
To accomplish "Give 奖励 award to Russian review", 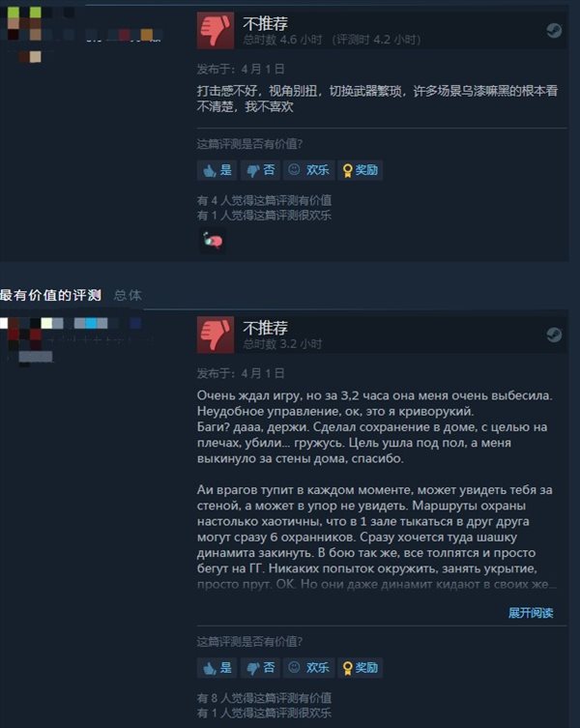I will coord(360,668).
